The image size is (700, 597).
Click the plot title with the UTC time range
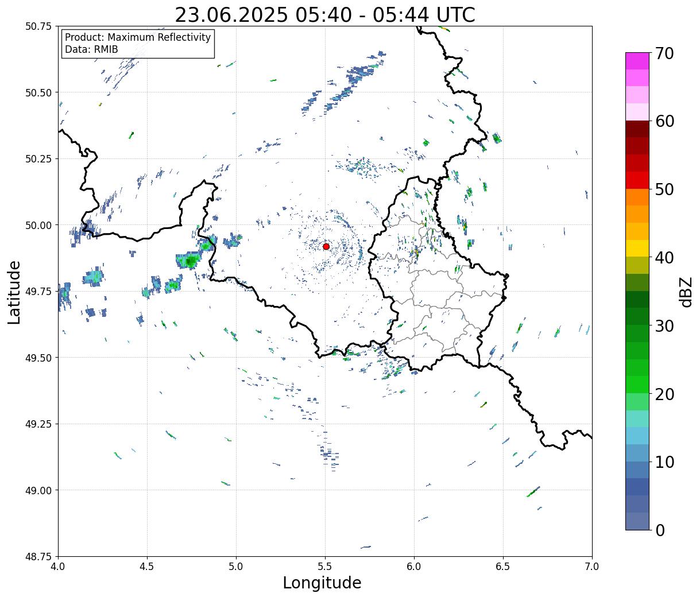[325, 15]
